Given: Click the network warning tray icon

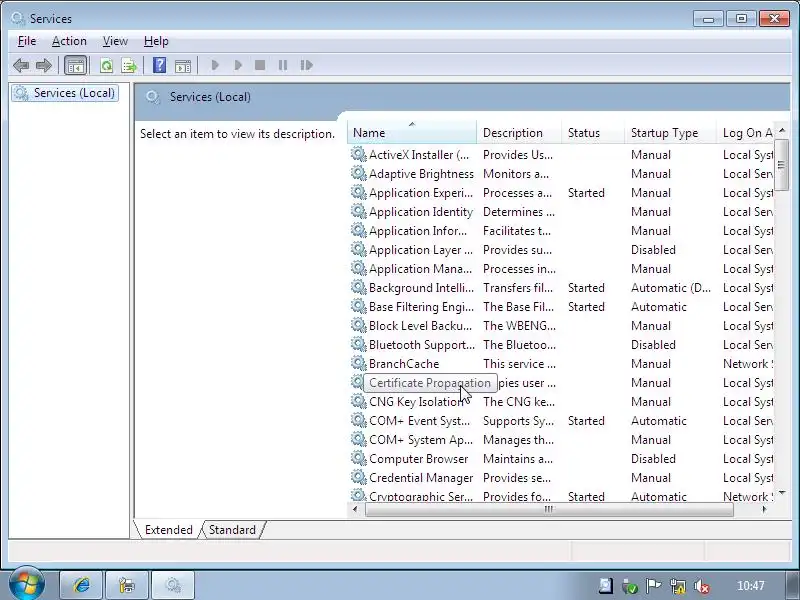Looking at the screenshot, I should coord(678,586).
